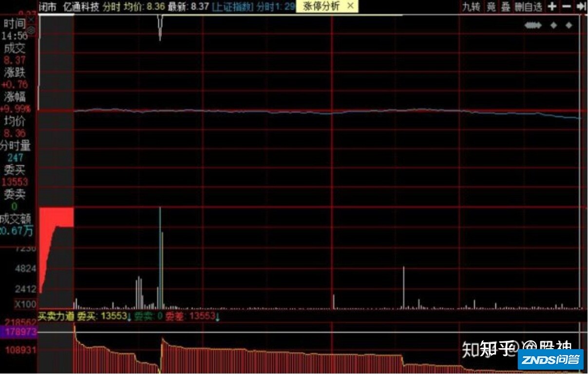Close the left info panel using small X
This screenshot has height=374, width=588.
31,20
